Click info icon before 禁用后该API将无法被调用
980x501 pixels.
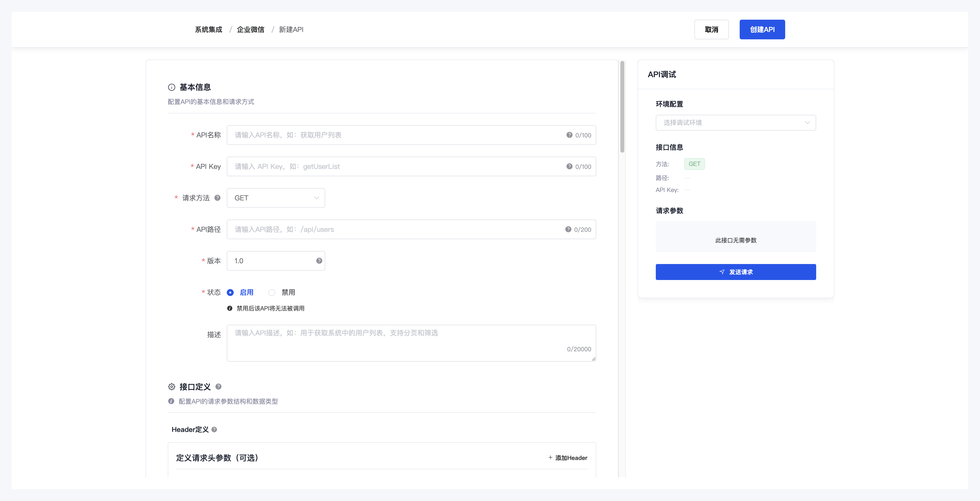point(230,308)
